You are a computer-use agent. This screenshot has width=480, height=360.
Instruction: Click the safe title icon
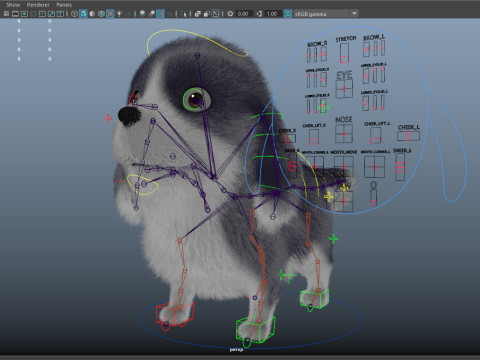click(x=60, y=14)
